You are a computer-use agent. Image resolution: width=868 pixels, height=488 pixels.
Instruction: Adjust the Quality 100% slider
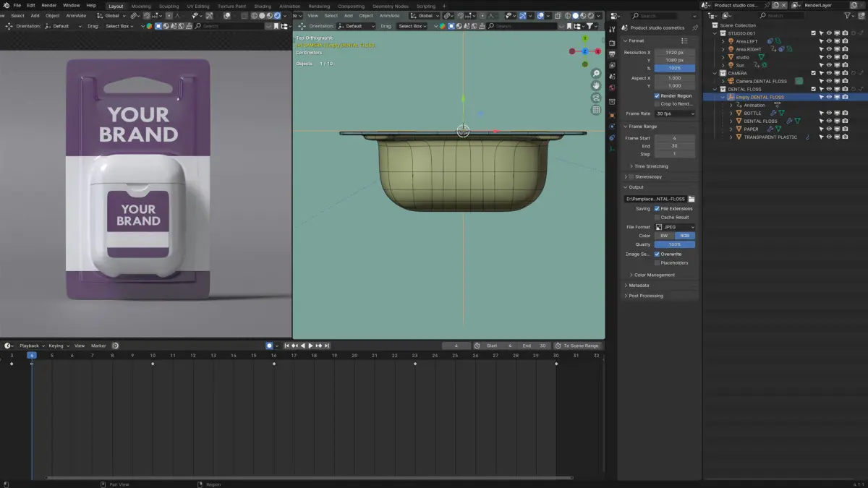pos(675,244)
